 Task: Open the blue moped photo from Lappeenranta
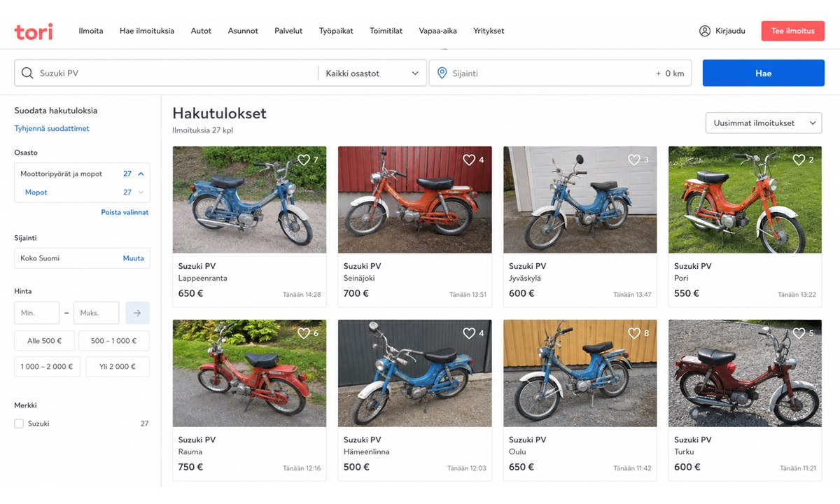(x=249, y=199)
